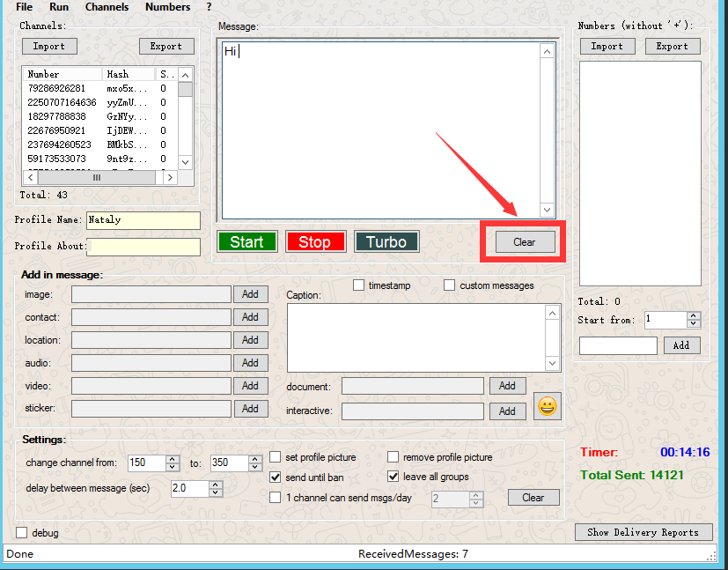Click Add next to the interactive field
This screenshot has width=728, height=570.
[x=507, y=411]
